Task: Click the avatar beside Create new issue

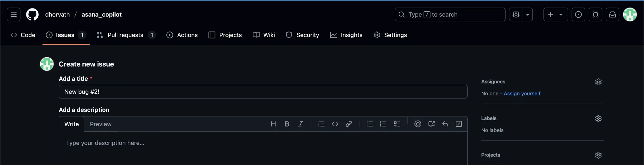Action: (x=47, y=64)
